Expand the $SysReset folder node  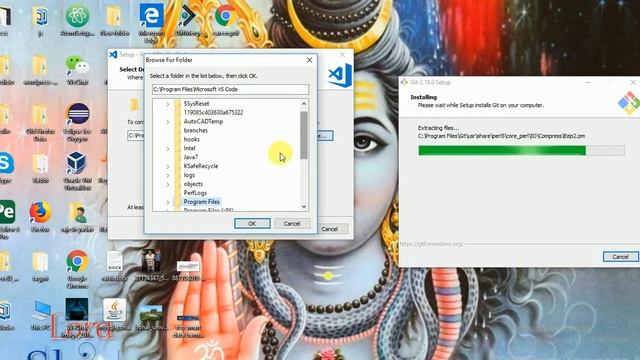coord(167,104)
